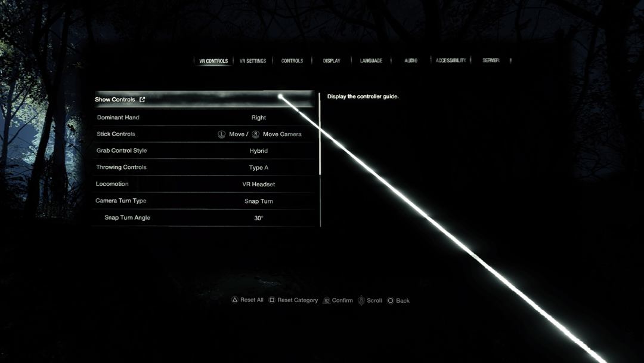This screenshot has width=644, height=363.
Task: Click the right stick Scroll icon
Action: click(361, 301)
